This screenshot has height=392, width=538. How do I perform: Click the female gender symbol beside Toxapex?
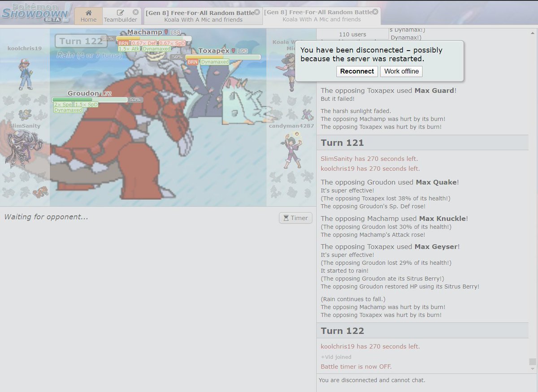point(233,51)
